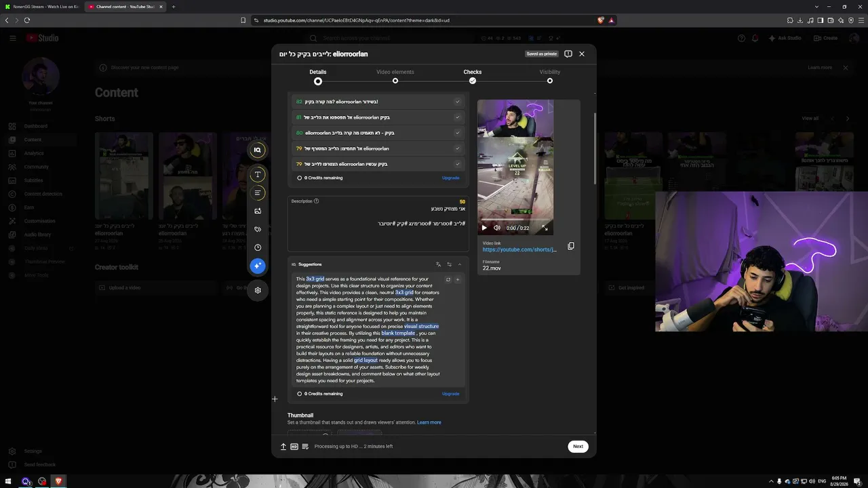Select the title (T) tool in the side toolbar
This screenshot has height=488, width=868.
point(258,175)
